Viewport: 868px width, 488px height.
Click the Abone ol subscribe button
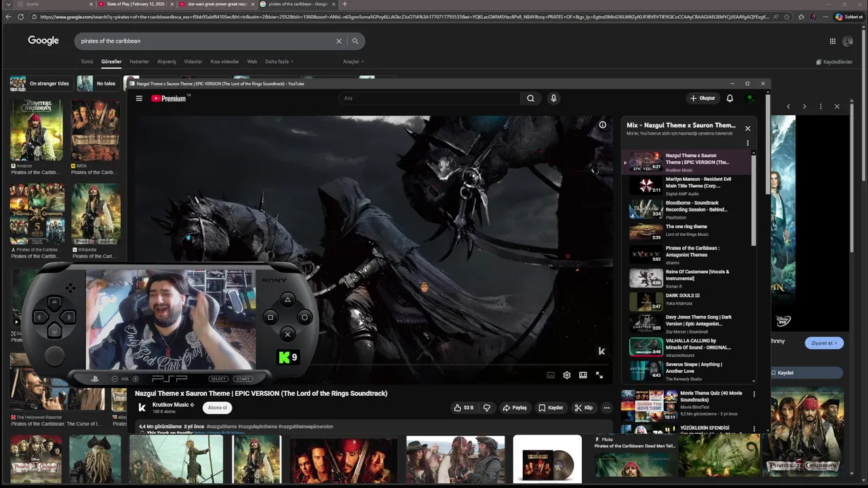218,407
